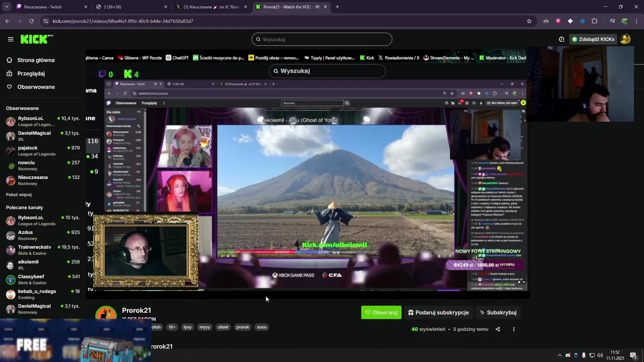Click the glasses-face extension icon
The width and height of the screenshot is (644, 362).
[x=546, y=21]
